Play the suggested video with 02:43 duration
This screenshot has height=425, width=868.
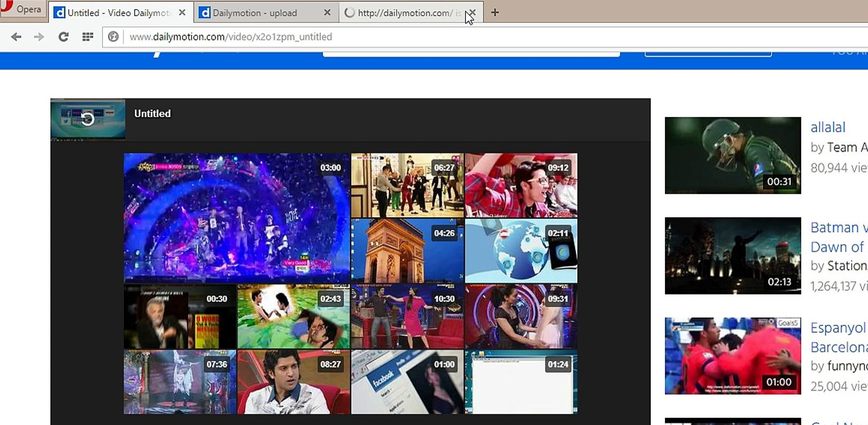point(293,316)
